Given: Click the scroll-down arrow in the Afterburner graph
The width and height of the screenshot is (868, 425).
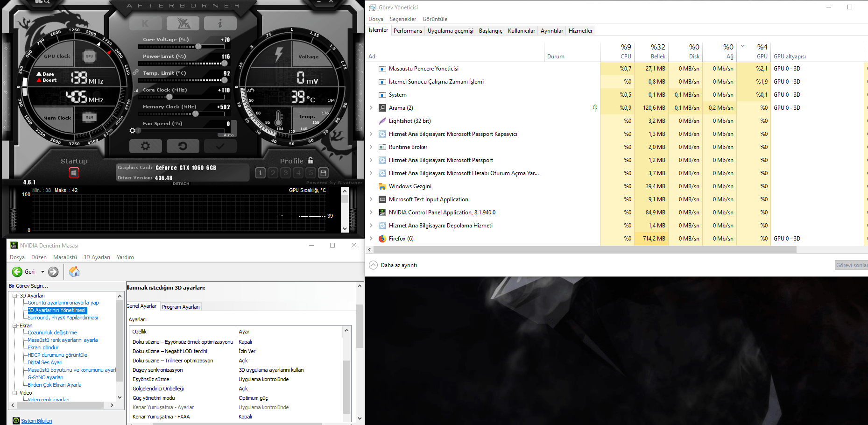Looking at the screenshot, I should coord(345,229).
